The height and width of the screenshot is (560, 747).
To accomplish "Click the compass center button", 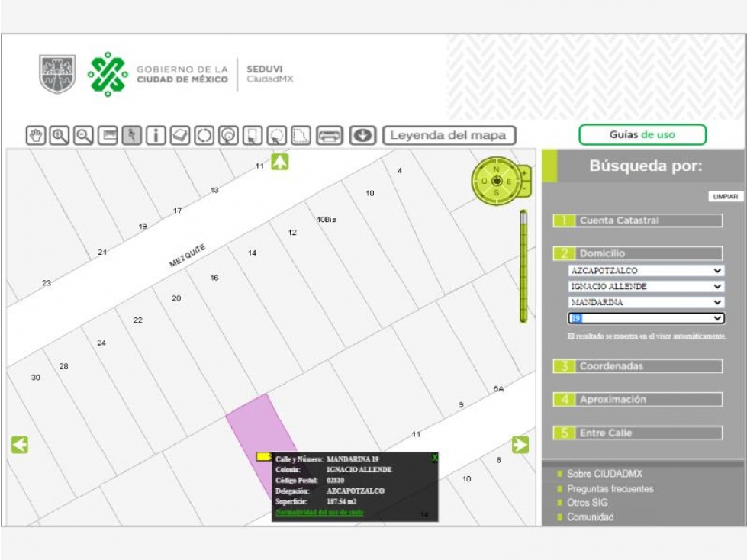I will [x=497, y=181].
